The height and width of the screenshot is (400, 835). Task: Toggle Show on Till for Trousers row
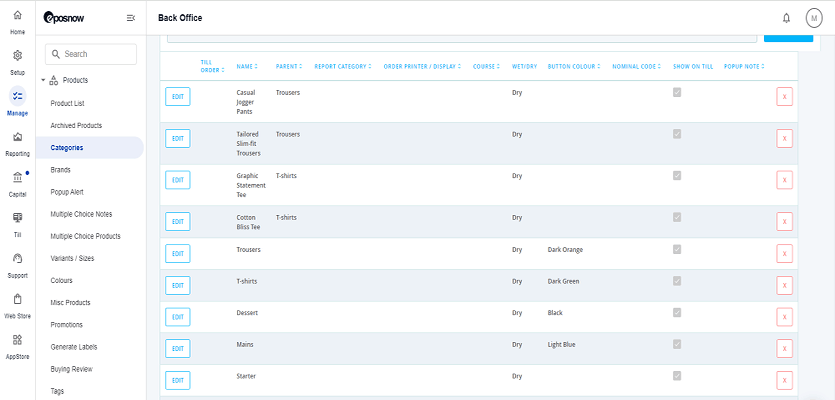677,249
